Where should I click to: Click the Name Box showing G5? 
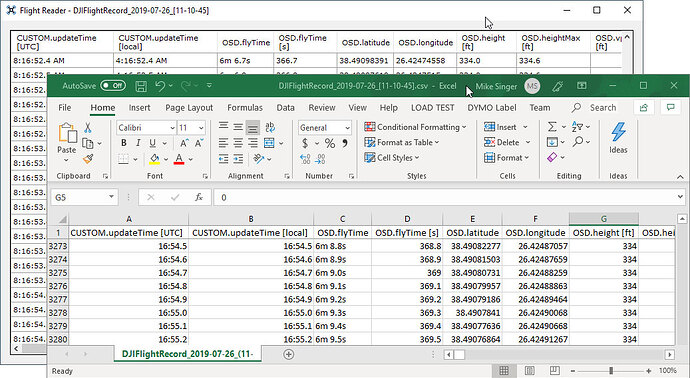pyautogui.click(x=84, y=197)
